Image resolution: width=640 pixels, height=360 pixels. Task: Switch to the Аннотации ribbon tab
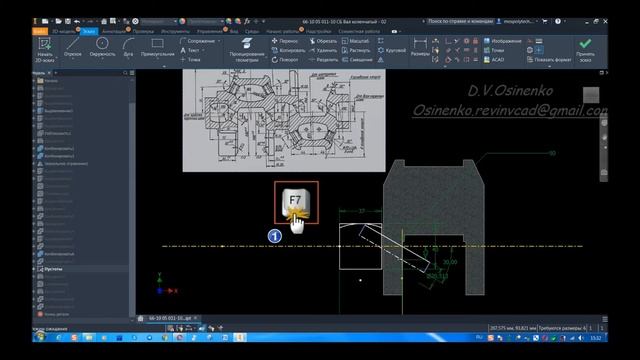113,31
